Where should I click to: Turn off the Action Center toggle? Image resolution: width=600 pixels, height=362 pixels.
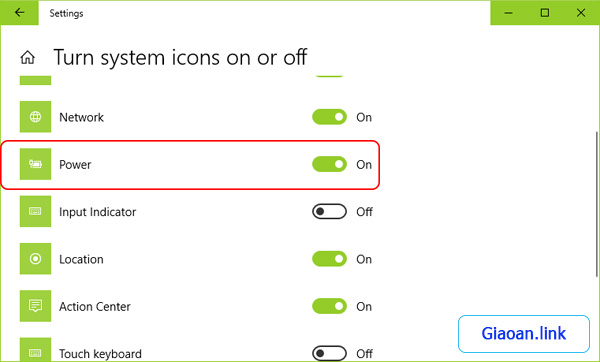[x=329, y=306]
